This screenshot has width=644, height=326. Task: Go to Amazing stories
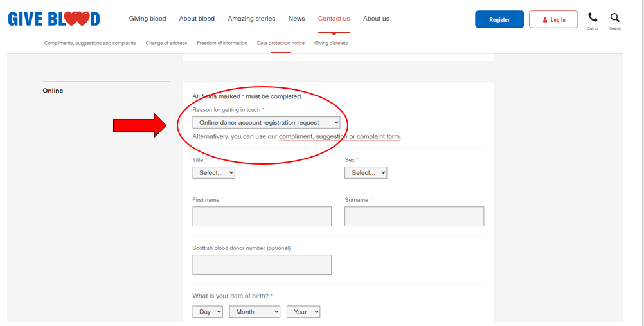(251, 19)
